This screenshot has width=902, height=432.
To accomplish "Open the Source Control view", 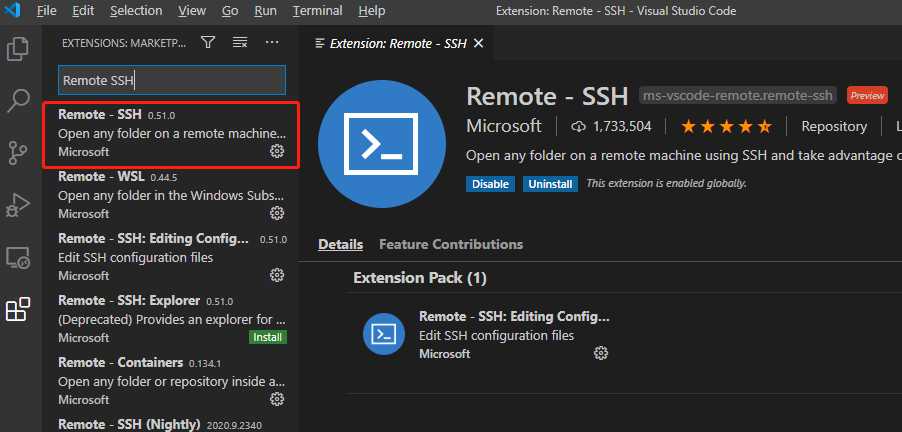I will pyautogui.click(x=18, y=152).
